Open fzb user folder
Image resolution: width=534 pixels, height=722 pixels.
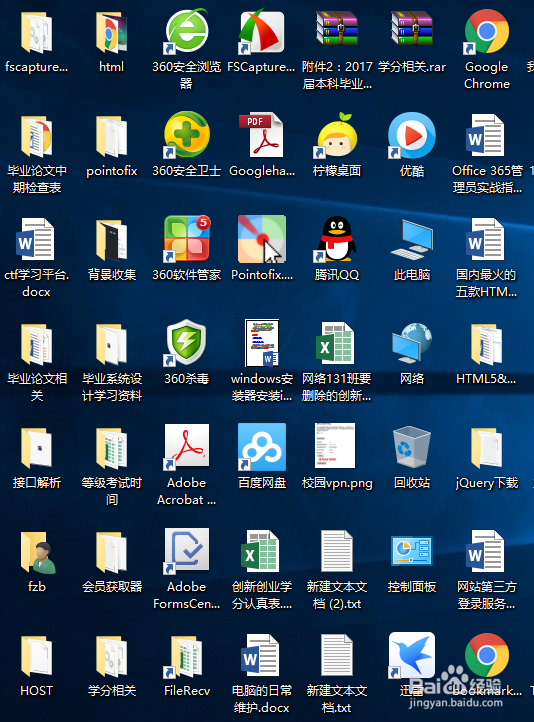[38, 553]
